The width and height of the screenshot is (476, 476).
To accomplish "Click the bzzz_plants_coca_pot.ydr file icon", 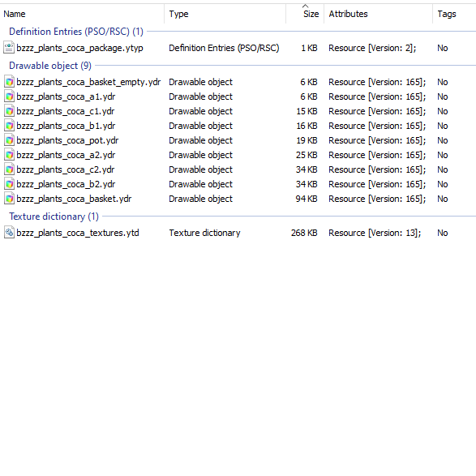I will coord(10,140).
